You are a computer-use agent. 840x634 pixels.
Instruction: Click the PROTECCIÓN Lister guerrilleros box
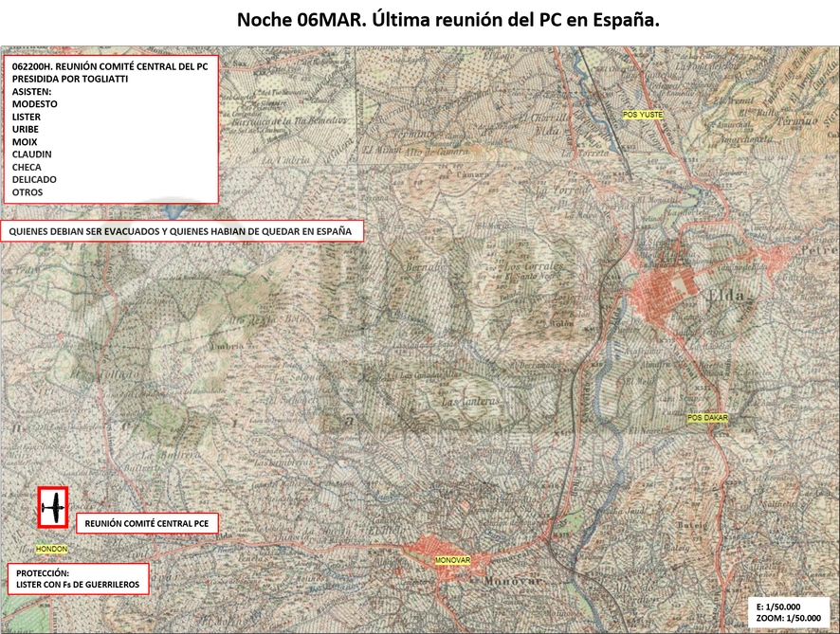pos(78,579)
